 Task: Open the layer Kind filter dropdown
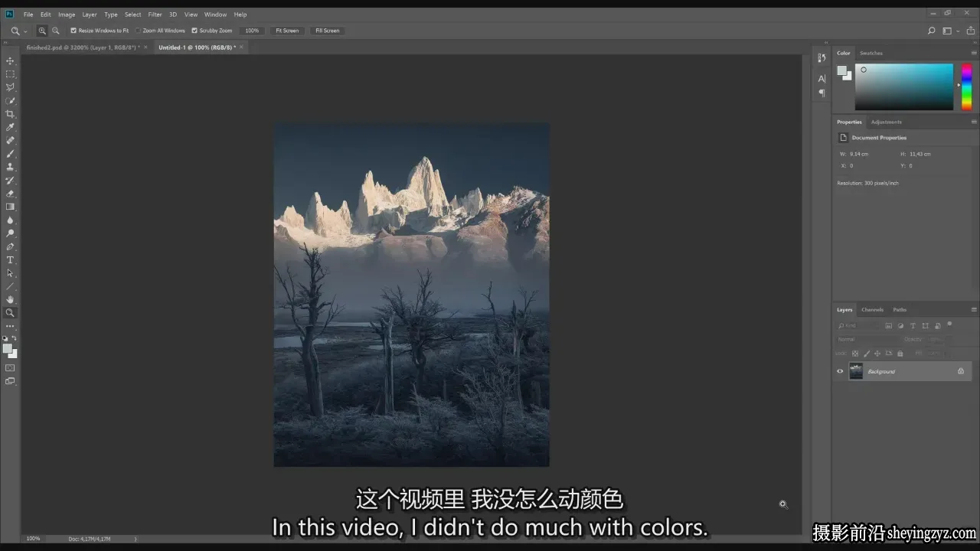[859, 325]
